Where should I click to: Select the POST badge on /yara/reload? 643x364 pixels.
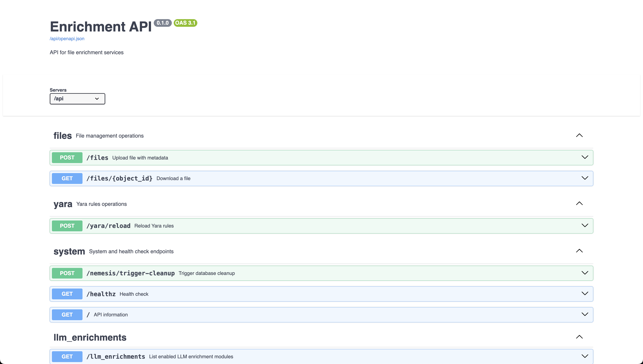(x=67, y=226)
